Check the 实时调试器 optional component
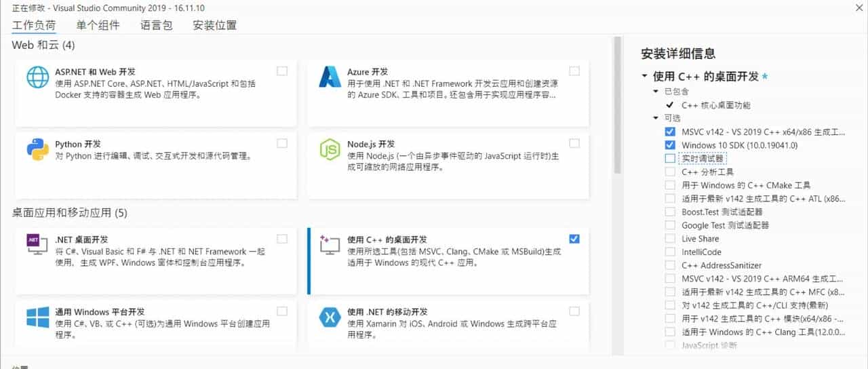This screenshot has height=369, width=868. pos(670,158)
